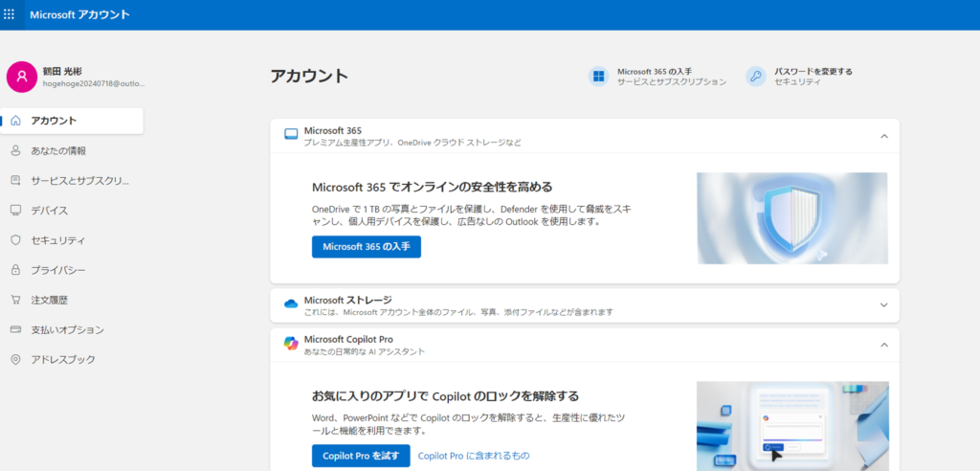
Task: Click the パスワードを変更する shortcut text
Action: pyautogui.click(x=813, y=71)
